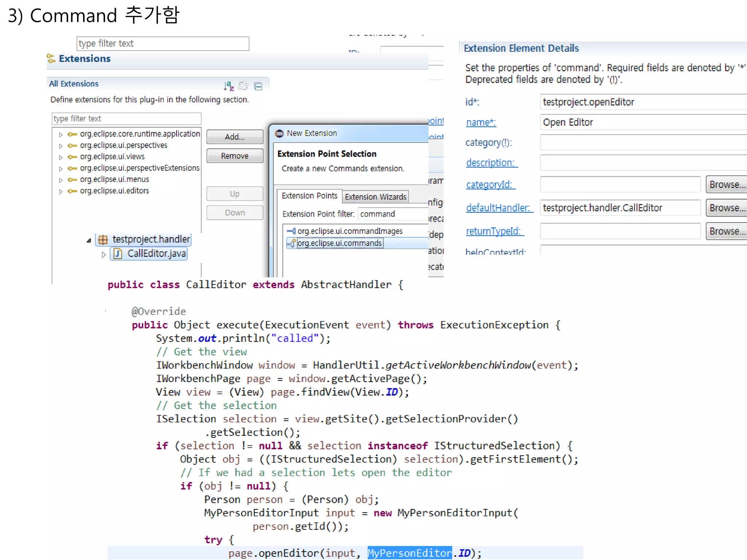Click the extension icon beside org.eclipse.ui.menus
The width and height of the screenshot is (747, 560).
pyautogui.click(x=72, y=179)
